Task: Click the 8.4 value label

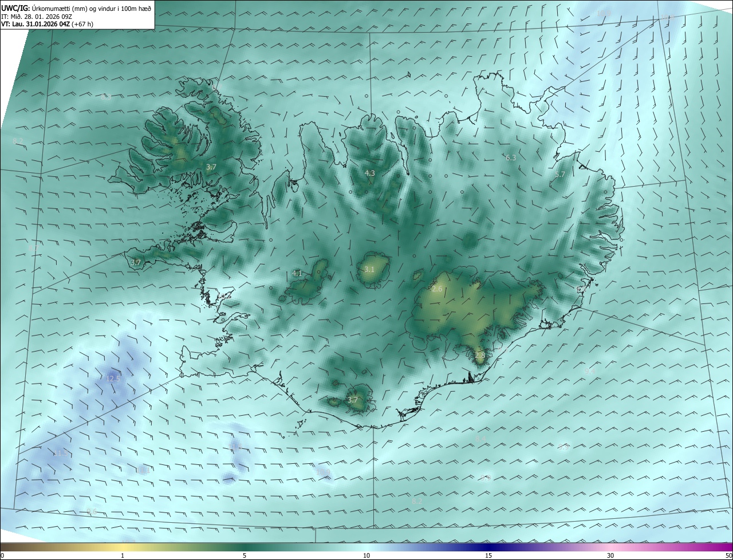Action: click(x=480, y=439)
